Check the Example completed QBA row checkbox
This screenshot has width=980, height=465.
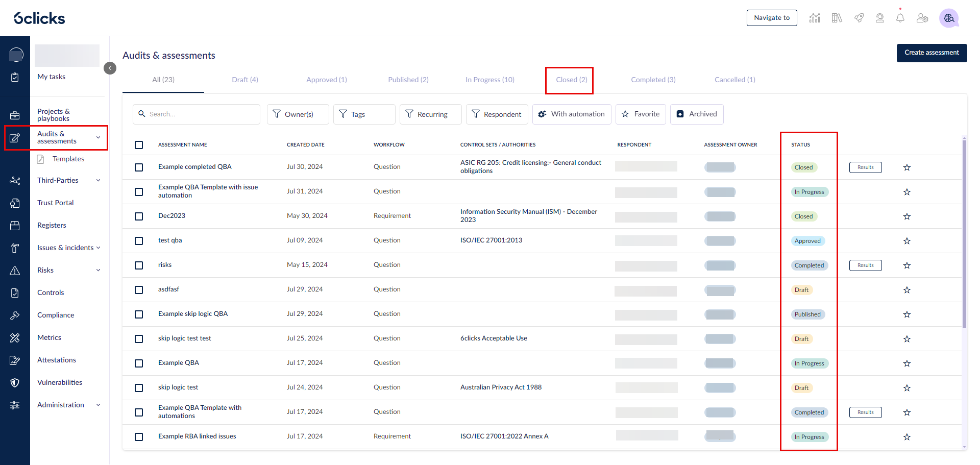139,167
